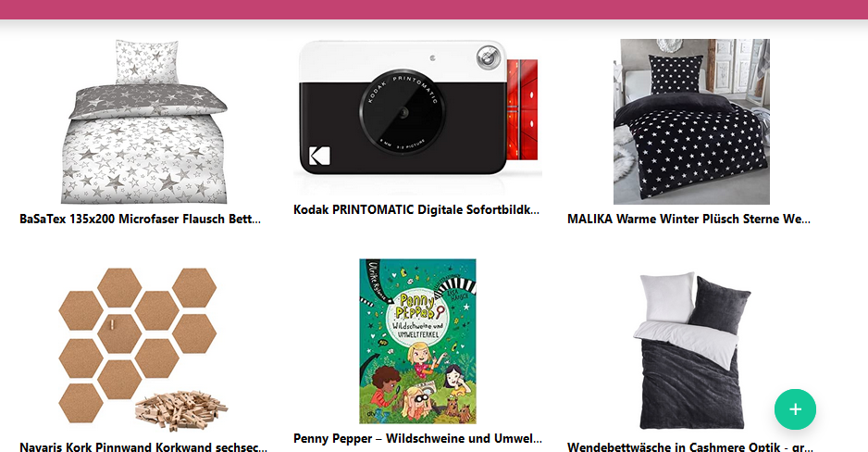This screenshot has height=452, width=868.
Task: Click the pink header bar
Action: coord(434,9)
